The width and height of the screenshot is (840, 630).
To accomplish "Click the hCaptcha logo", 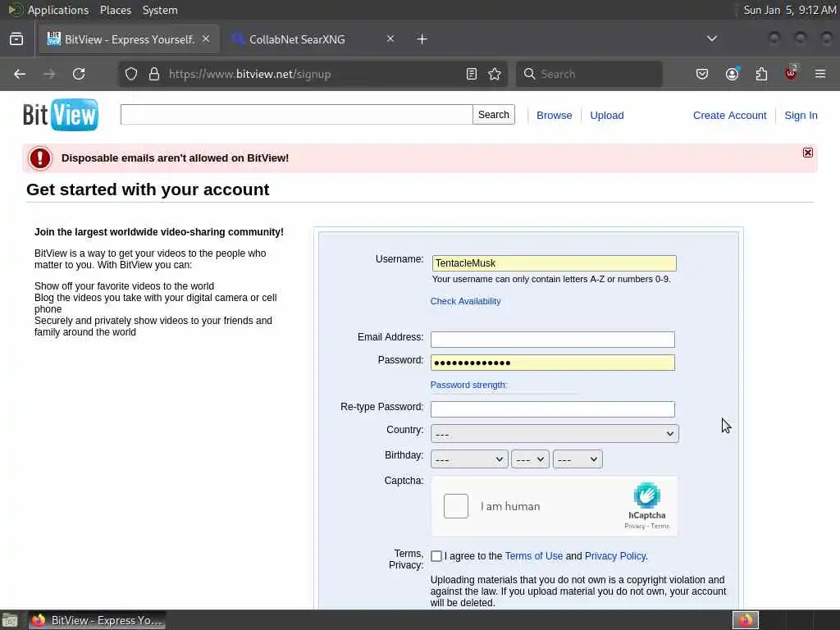I will tap(647, 495).
